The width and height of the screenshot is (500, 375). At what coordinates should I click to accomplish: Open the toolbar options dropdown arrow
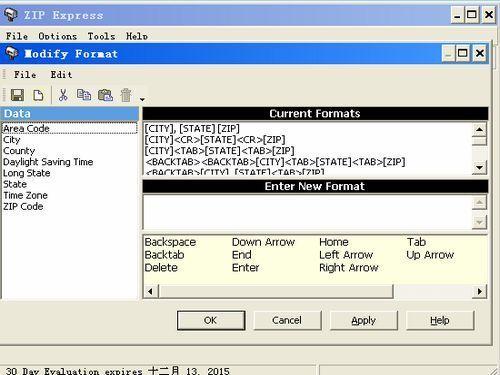(x=142, y=99)
